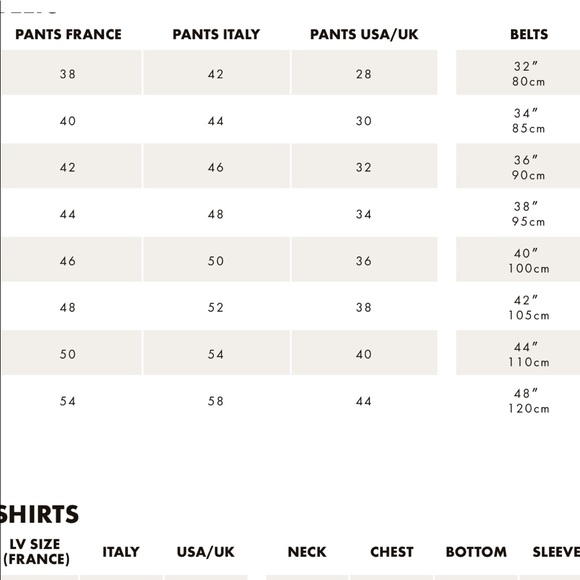Viewport: 580px width, 580px height.
Task: Select USA/UK pants size 32 cell
Action: (x=364, y=166)
